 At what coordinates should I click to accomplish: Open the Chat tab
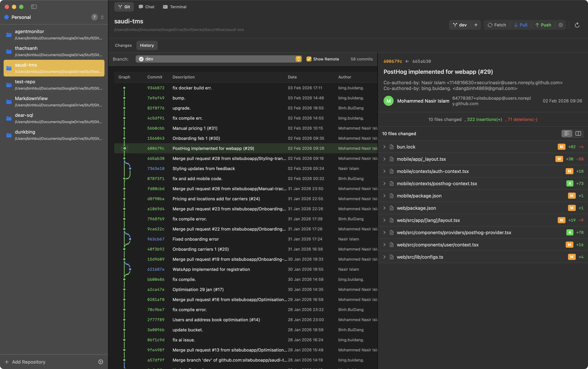146,7
